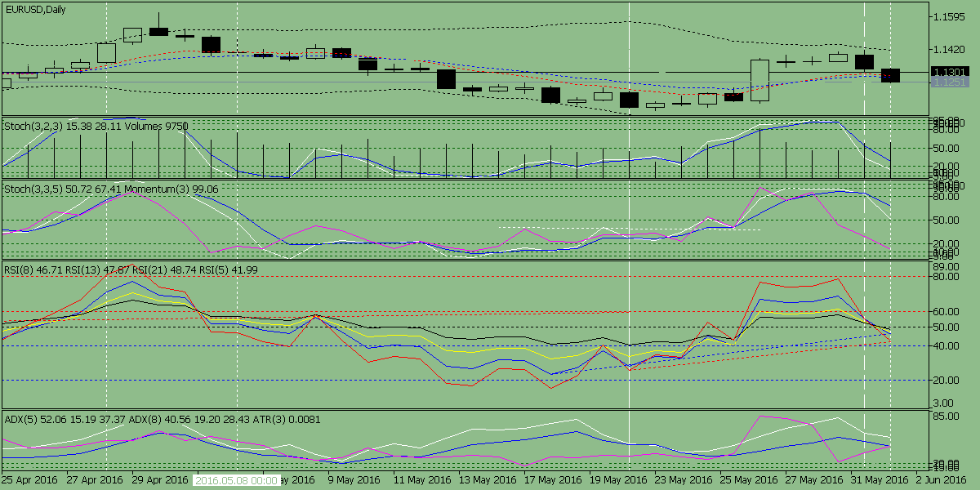The width and height of the screenshot is (980, 490).
Task: Click the 25 Apr 2016 date label
Action: [x=29, y=481]
